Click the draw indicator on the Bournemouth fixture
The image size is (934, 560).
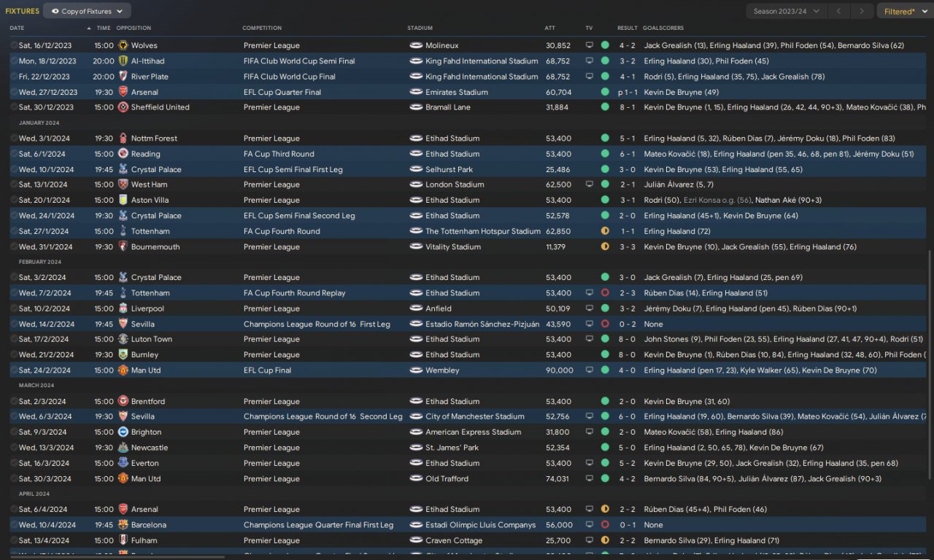605,246
